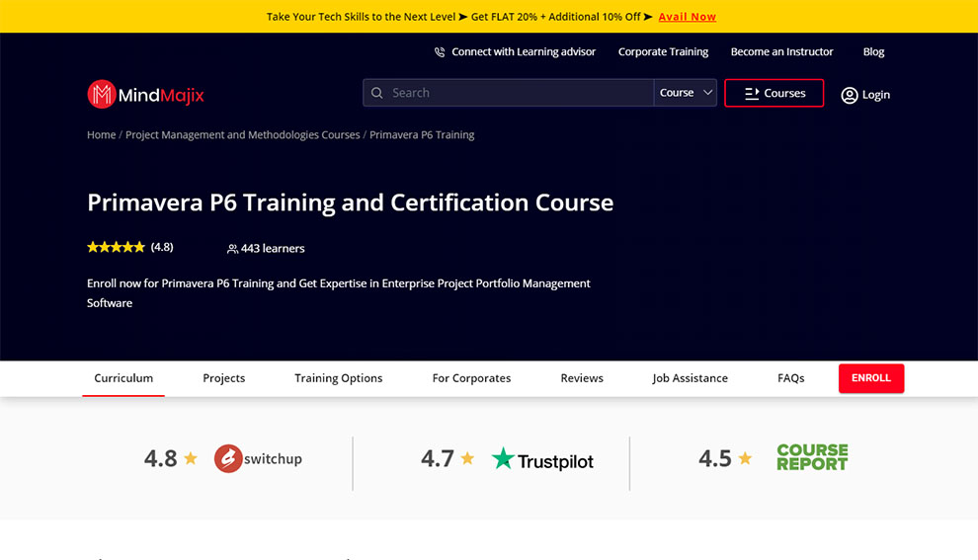Click the Switchup logo
978x560 pixels.
pyautogui.click(x=258, y=458)
